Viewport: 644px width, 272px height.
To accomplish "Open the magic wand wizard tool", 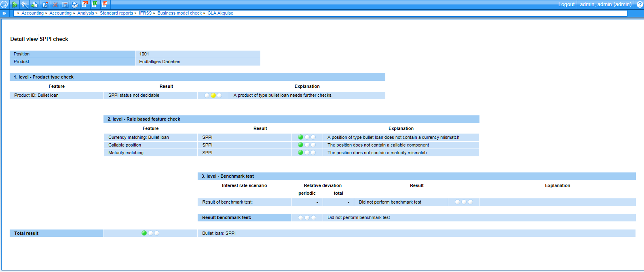I will point(24,4).
